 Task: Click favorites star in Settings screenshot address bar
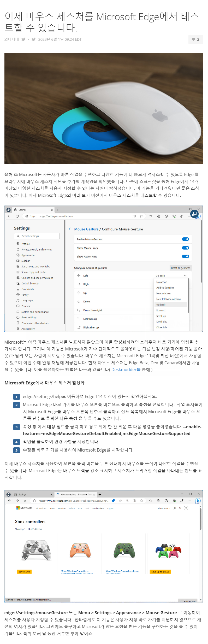pyautogui.click(x=141, y=216)
